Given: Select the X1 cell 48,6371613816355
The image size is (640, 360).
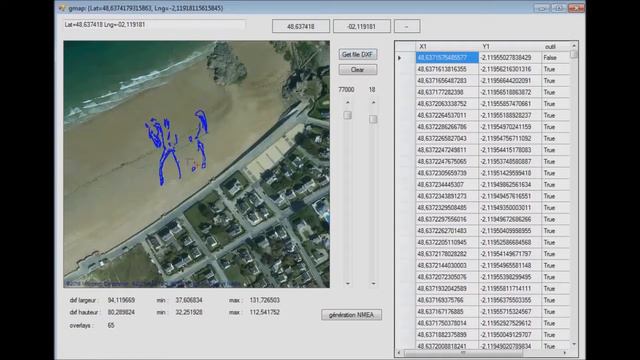Looking at the screenshot, I should [x=447, y=69].
